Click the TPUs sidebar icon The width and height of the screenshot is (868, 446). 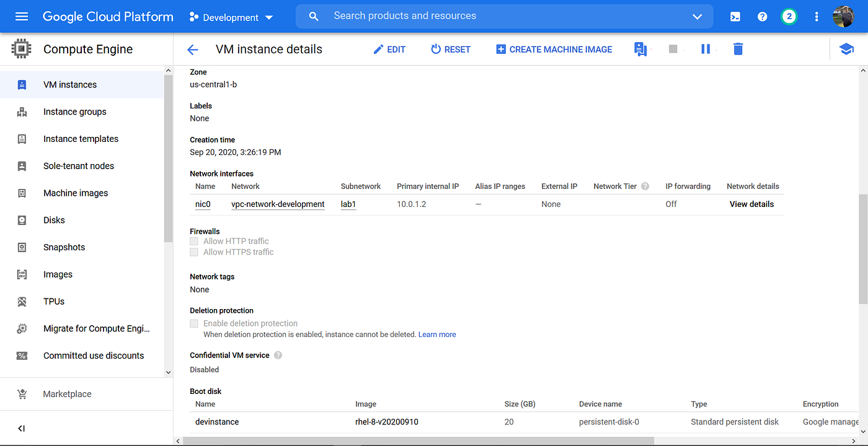22,302
